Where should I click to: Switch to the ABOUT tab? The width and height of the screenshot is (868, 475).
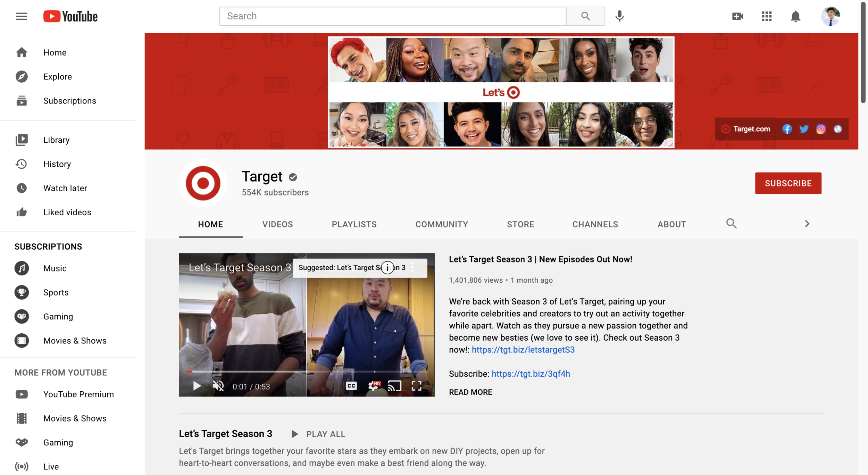pos(671,224)
